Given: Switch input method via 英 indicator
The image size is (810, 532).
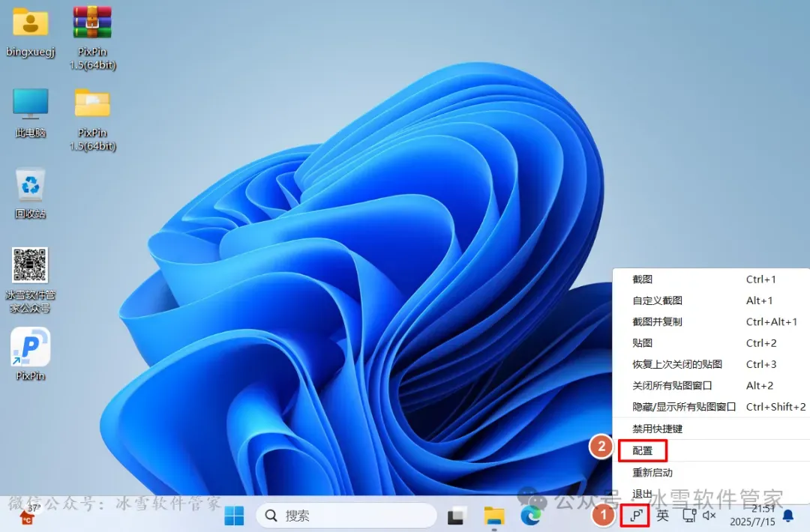Looking at the screenshot, I should click(x=662, y=515).
